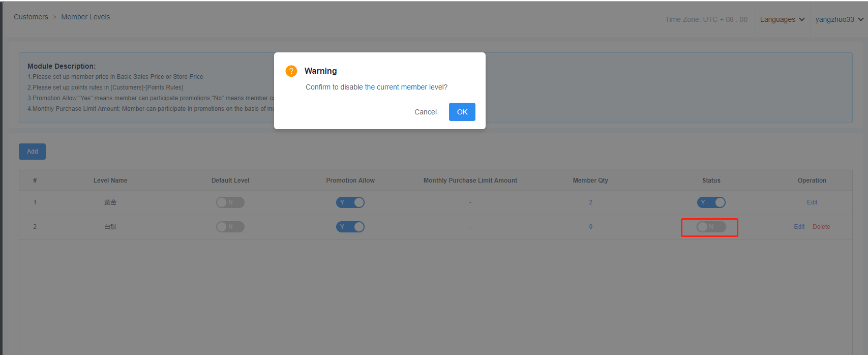Edit the 白银 member level
The width and height of the screenshot is (868, 355).
(799, 227)
